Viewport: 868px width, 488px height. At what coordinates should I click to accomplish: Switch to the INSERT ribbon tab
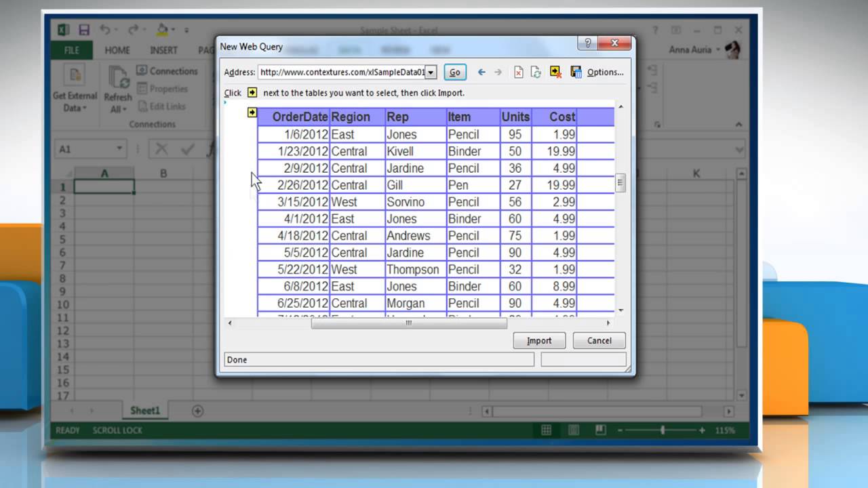(163, 50)
